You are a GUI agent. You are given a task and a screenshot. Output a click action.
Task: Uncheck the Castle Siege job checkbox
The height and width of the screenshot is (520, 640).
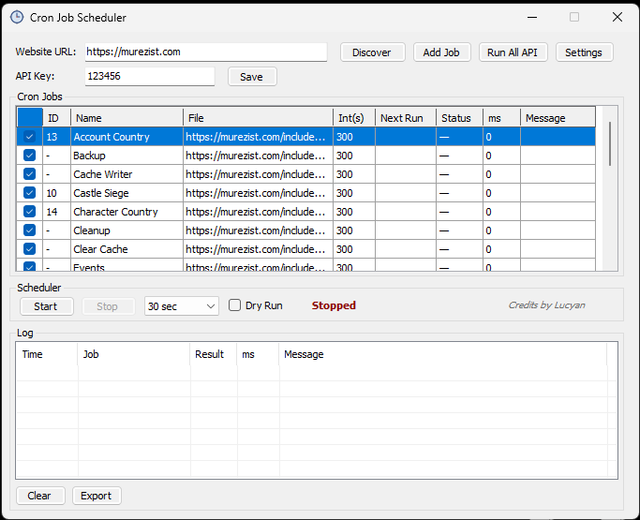point(29,193)
